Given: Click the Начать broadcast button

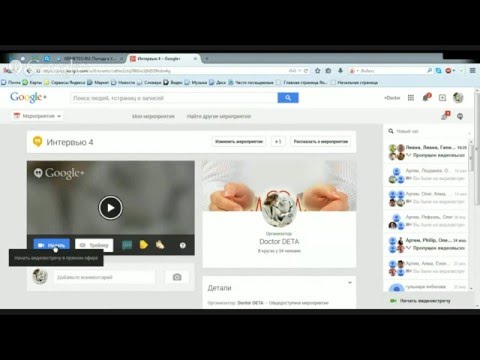Looking at the screenshot, I should pyautogui.click(x=52, y=245).
